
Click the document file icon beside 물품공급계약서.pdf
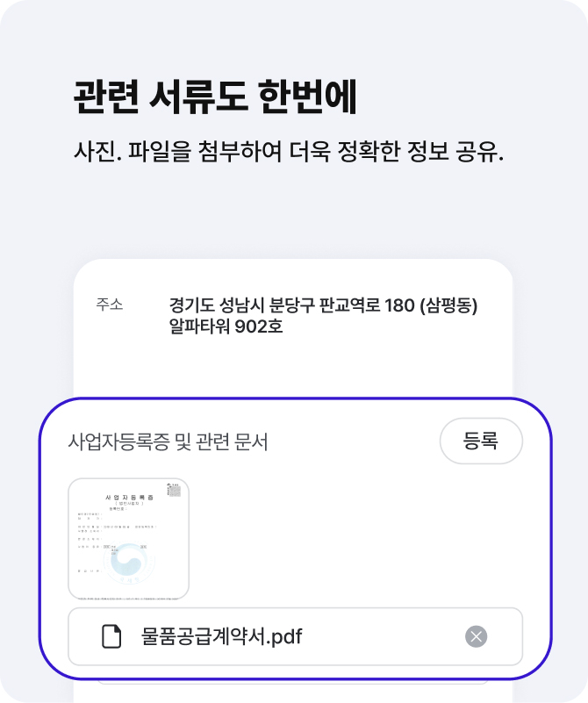[x=111, y=636]
